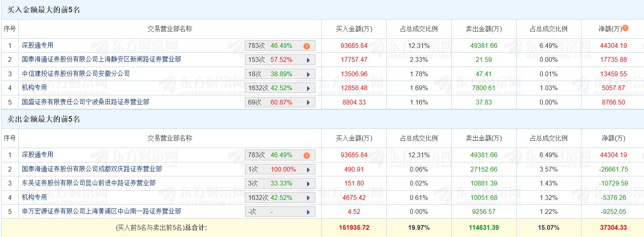Open 国泰海通证券 上海静安区新闸路证券营业部 link
This screenshot has width=644, height=237.
click(101, 59)
